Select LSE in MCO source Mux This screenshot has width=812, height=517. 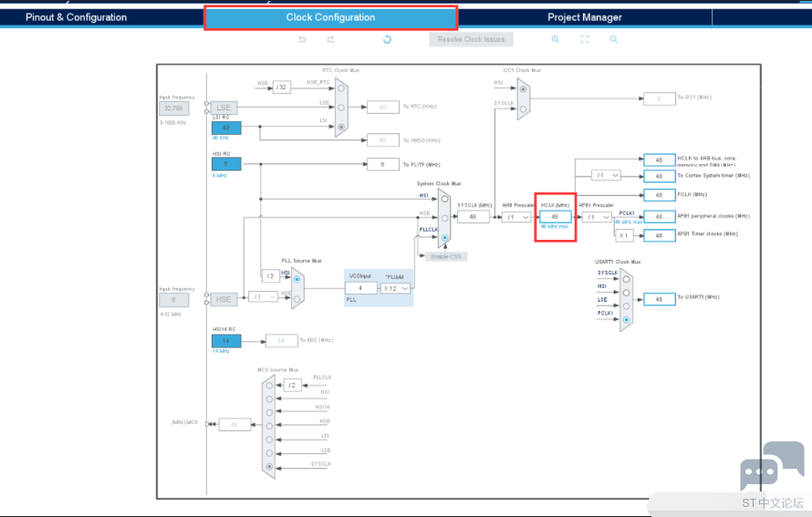coord(269,453)
